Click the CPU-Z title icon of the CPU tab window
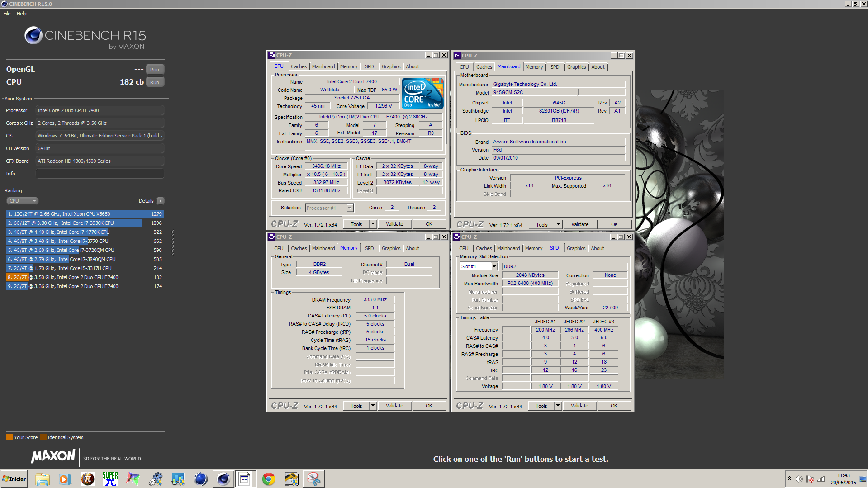 [x=272, y=55]
